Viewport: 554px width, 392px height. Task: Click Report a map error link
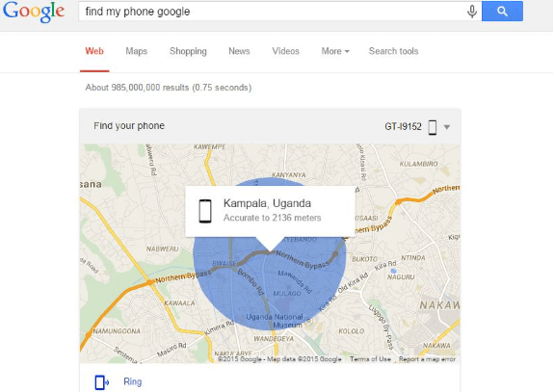coord(427,359)
